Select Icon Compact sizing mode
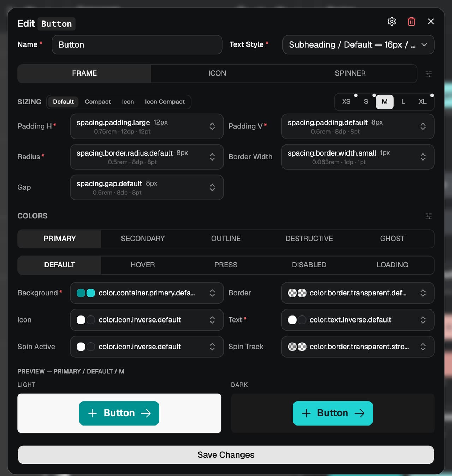The width and height of the screenshot is (452, 476). point(165,102)
